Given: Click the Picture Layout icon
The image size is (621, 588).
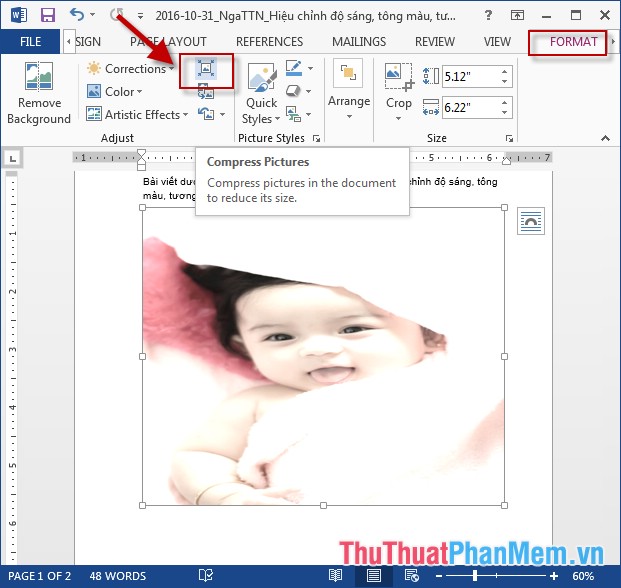Looking at the screenshot, I should [x=293, y=114].
